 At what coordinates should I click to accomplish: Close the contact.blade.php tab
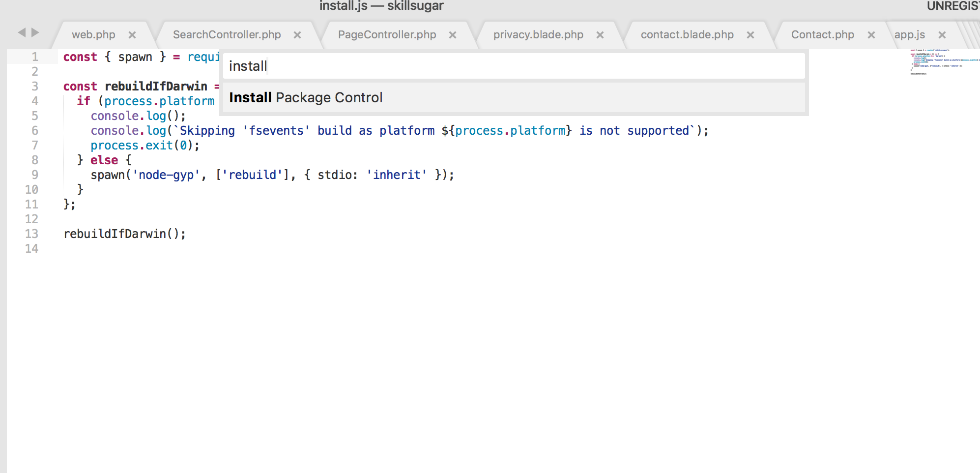[750, 35]
